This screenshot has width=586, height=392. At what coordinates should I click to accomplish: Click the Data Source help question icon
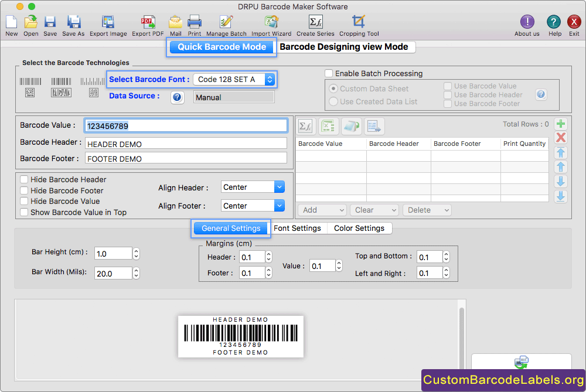pos(177,97)
